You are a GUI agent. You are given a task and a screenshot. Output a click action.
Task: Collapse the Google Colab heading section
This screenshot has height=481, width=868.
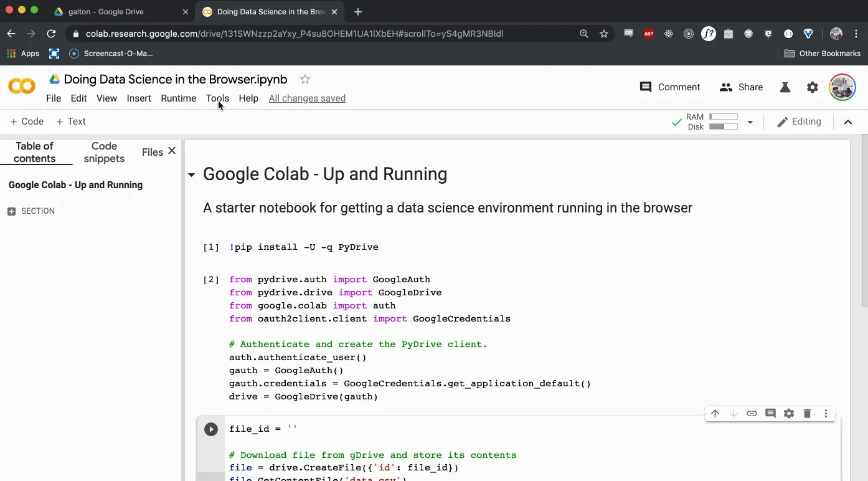pyautogui.click(x=192, y=175)
